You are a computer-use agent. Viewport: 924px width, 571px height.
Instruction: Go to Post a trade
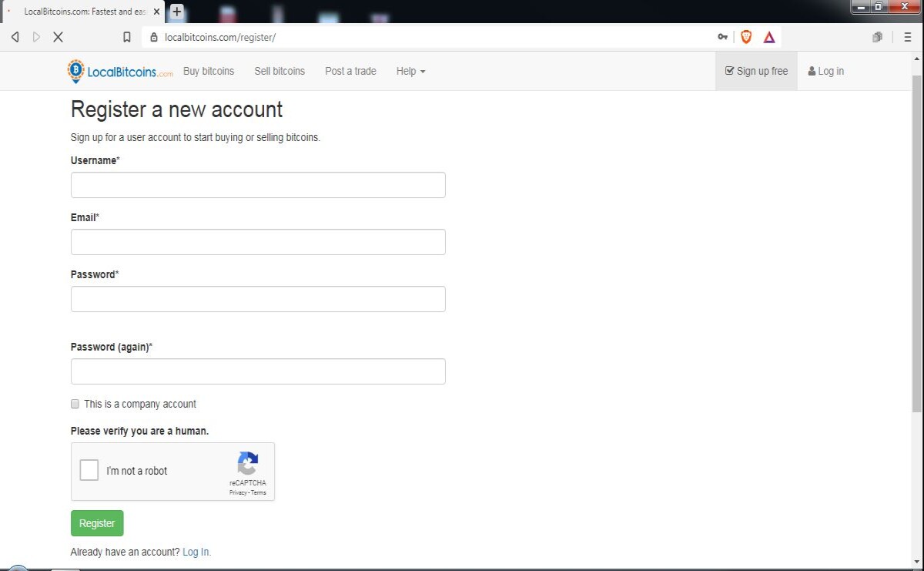click(350, 71)
